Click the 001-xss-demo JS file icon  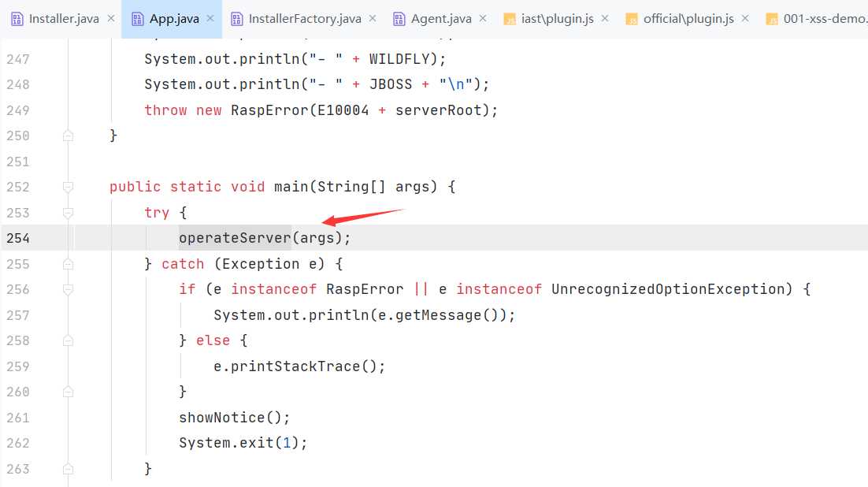point(772,20)
